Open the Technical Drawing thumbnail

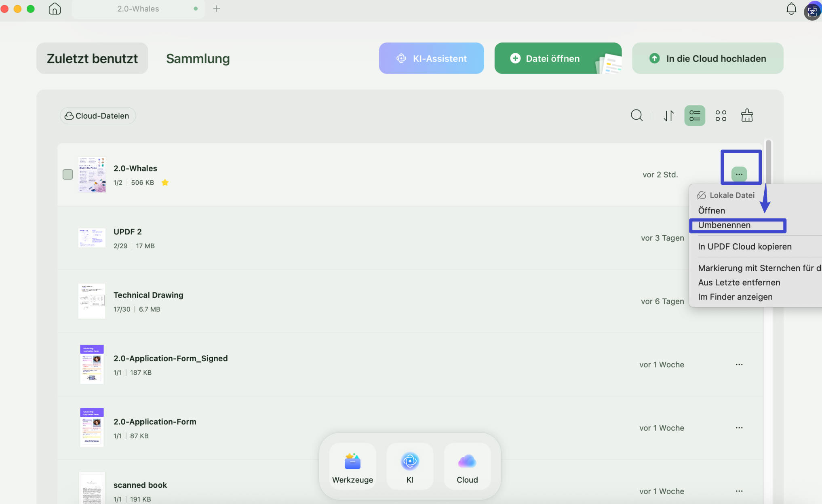pyautogui.click(x=92, y=302)
